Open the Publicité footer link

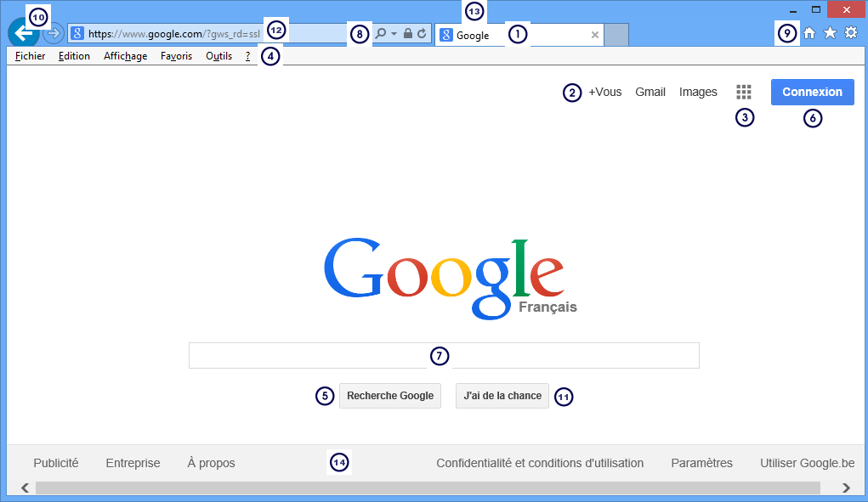pos(56,463)
